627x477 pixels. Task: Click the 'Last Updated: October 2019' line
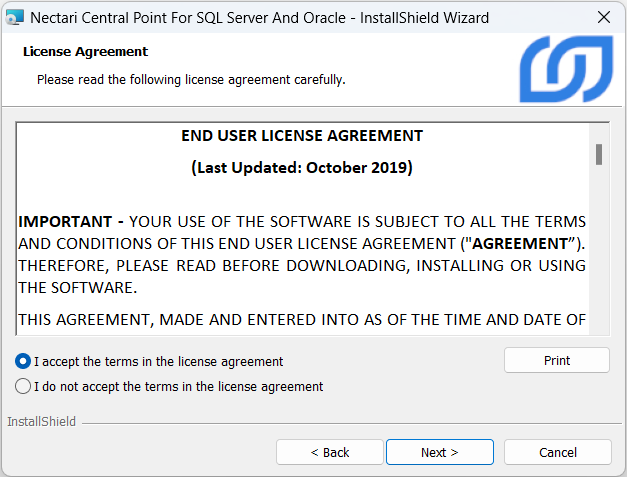pyautogui.click(x=302, y=168)
